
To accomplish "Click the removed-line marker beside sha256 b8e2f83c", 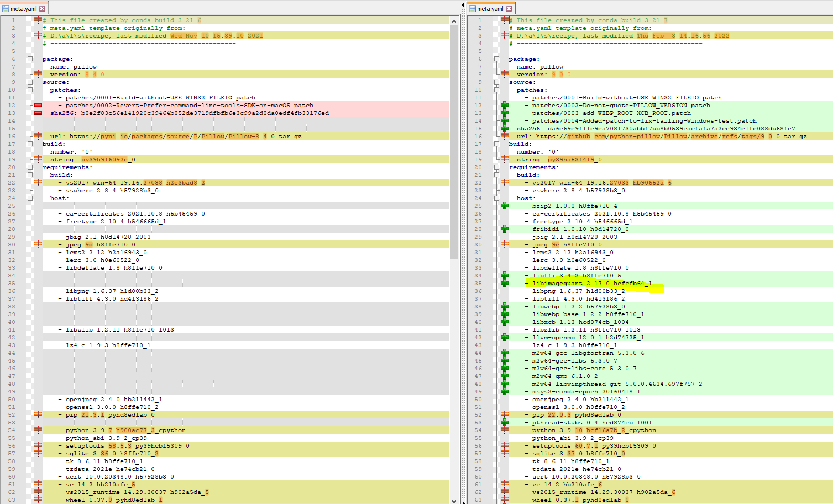I will [x=38, y=113].
